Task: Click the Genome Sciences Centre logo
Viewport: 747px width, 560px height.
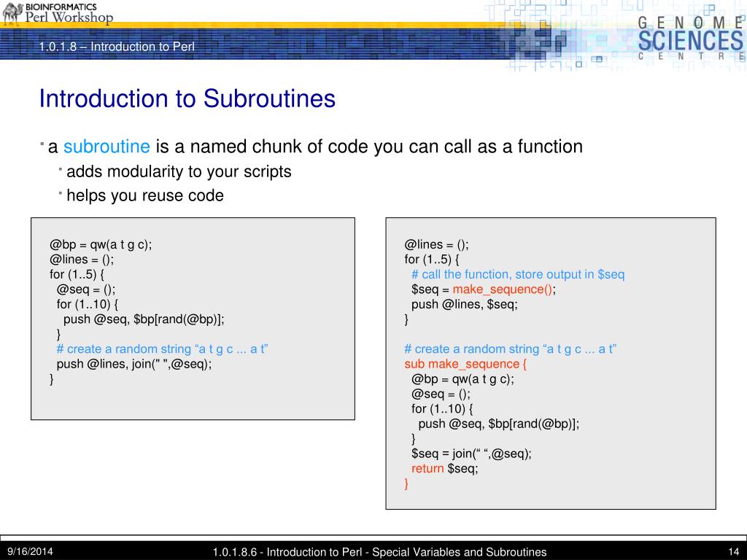Action: (x=691, y=37)
